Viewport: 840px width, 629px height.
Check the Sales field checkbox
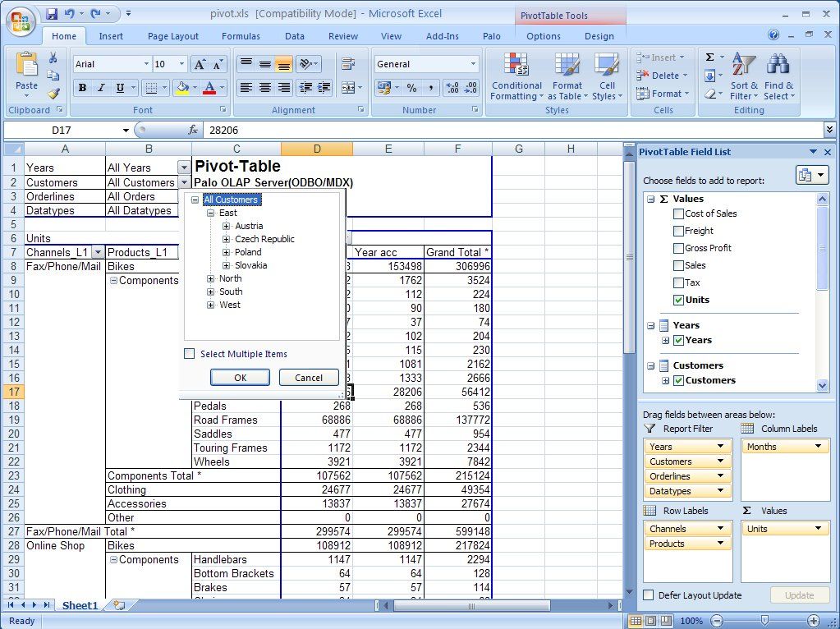click(x=678, y=265)
